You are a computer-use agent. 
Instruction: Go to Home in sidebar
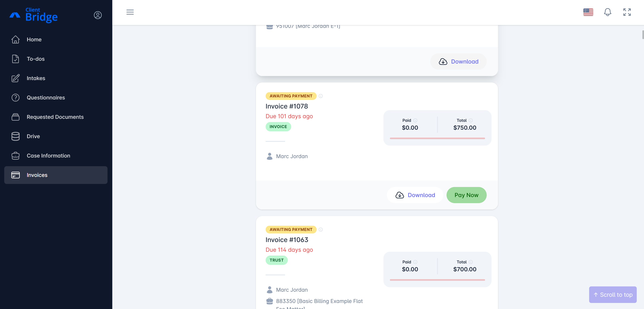coord(34,40)
